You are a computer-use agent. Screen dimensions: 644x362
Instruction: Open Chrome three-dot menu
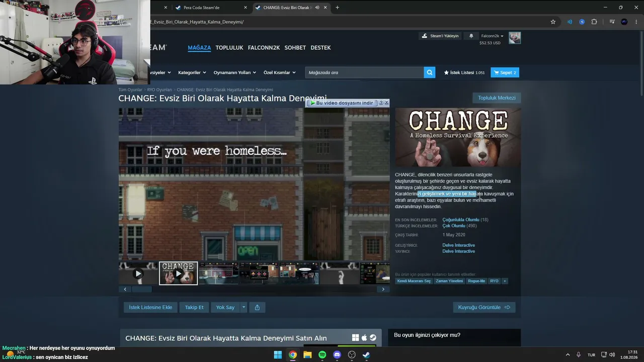[636, 22]
